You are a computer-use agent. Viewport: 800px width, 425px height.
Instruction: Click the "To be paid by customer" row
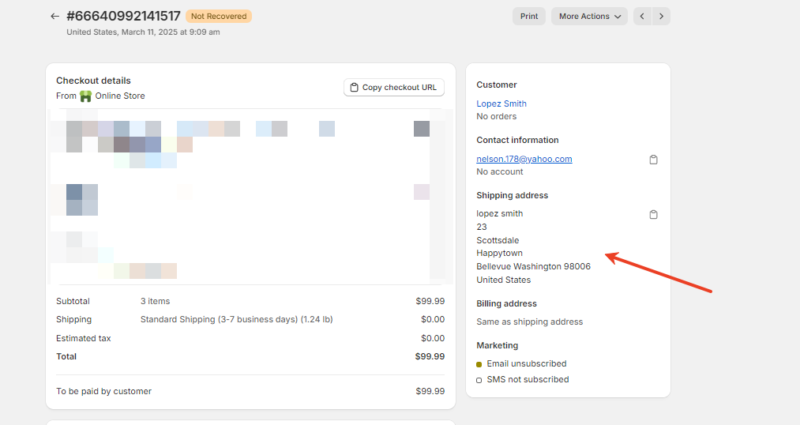tap(104, 391)
